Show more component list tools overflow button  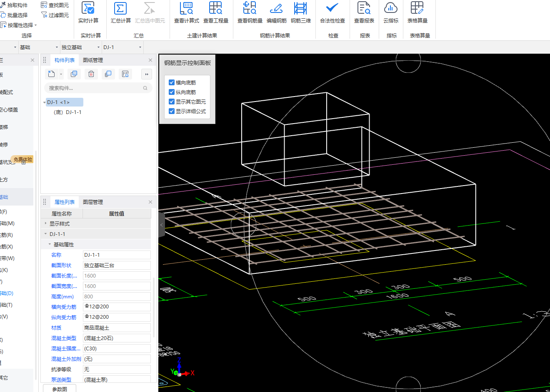click(146, 74)
